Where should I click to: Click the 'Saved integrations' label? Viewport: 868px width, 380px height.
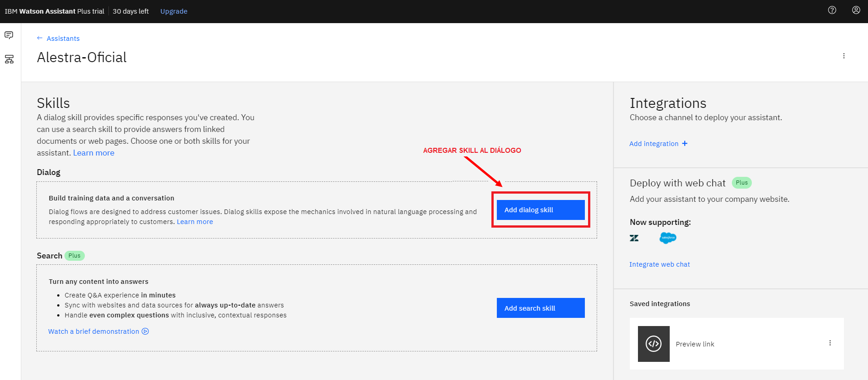[660, 304]
